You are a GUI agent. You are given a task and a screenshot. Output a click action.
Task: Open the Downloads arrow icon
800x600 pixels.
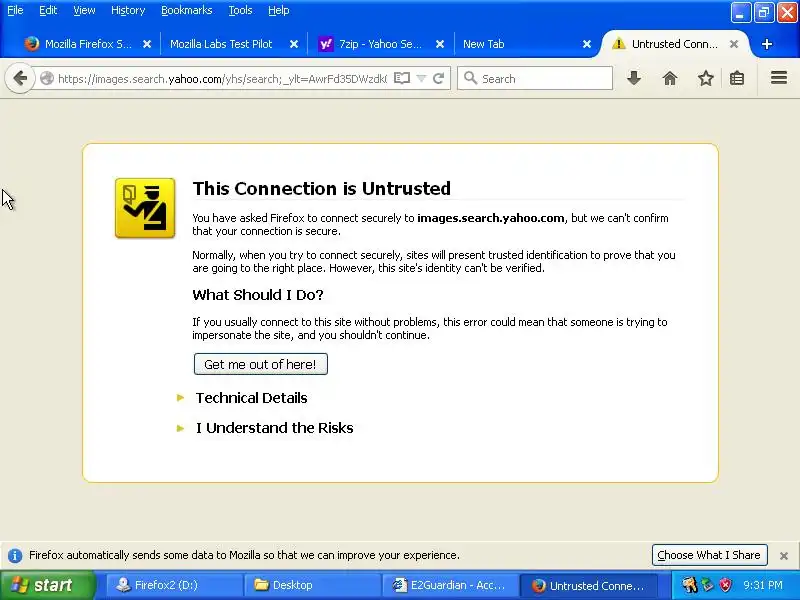pyautogui.click(x=634, y=78)
